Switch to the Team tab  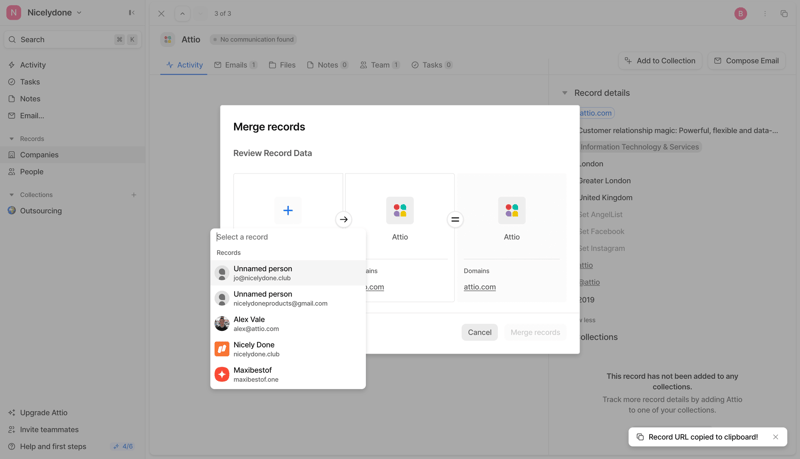click(380, 65)
